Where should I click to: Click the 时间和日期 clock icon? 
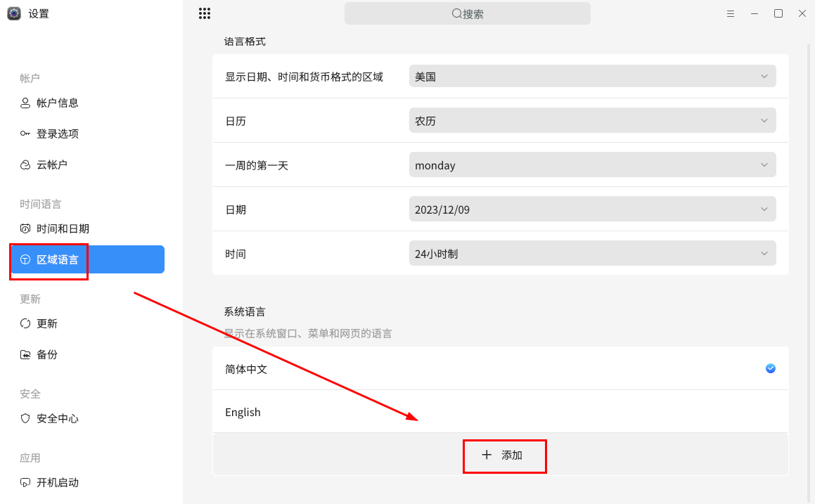coord(25,228)
